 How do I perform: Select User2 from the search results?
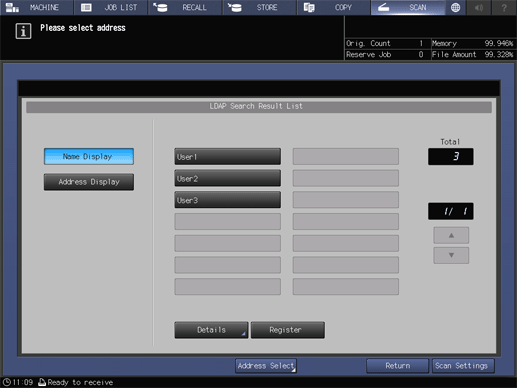227,178
